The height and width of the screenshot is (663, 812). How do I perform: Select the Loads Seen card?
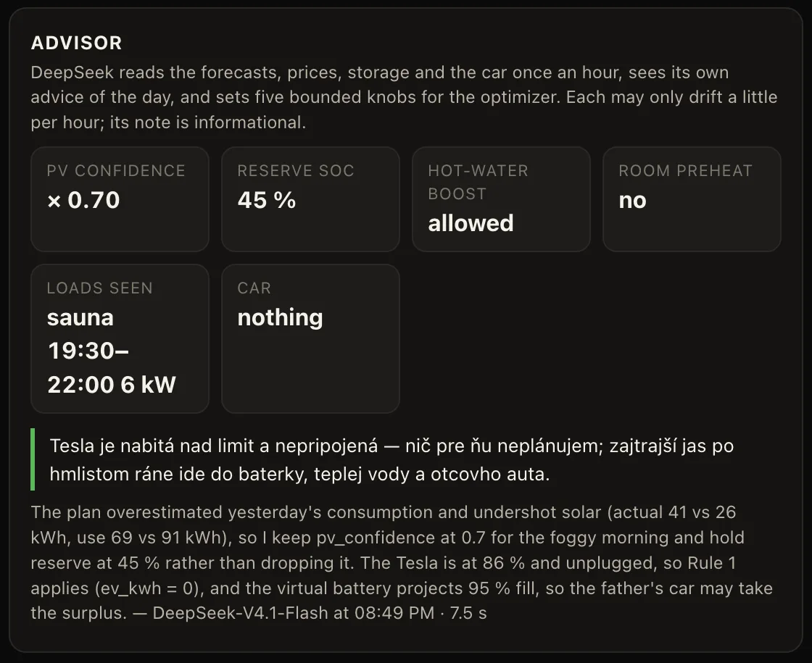pos(120,338)
